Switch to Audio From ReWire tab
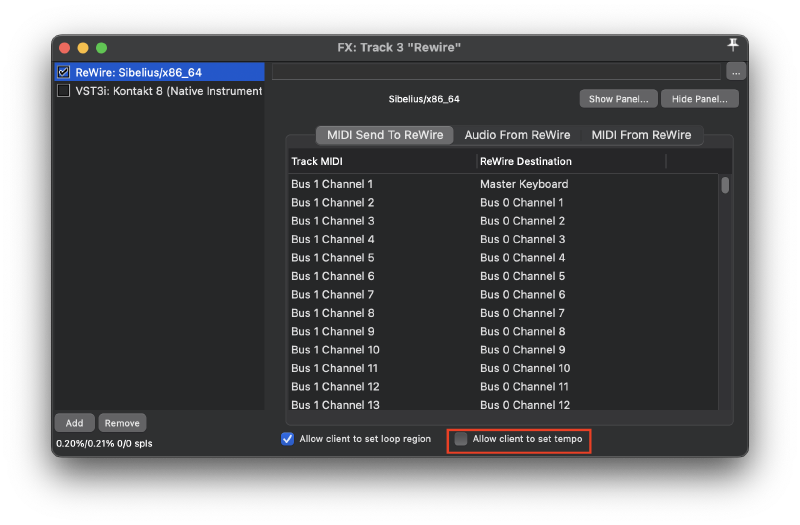Viewport: 800px width, 525px height. click(517, 135)
